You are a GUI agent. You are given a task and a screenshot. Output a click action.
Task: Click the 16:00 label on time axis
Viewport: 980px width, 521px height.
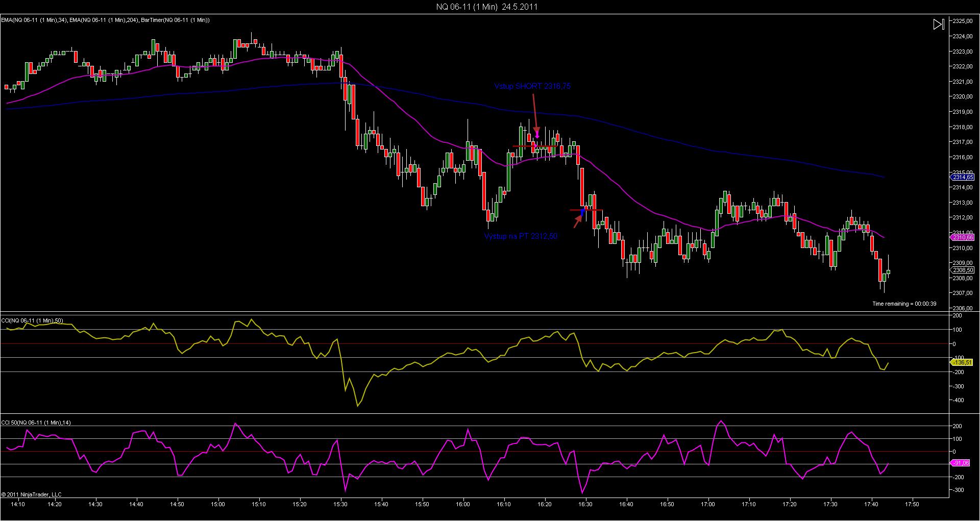463,504
